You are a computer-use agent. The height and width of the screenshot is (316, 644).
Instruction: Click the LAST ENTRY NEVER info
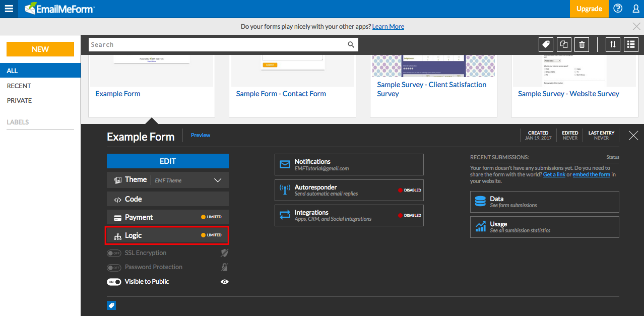[x=601, y=135]
